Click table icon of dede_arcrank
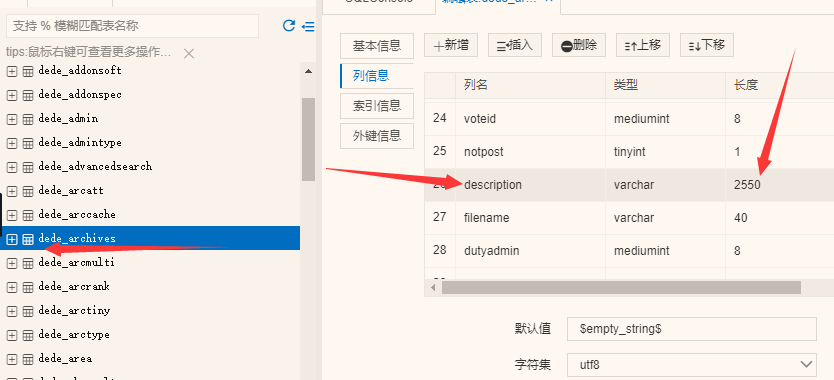Image resolution: width=834 pixels, height=380 pixels. (28, 287)
